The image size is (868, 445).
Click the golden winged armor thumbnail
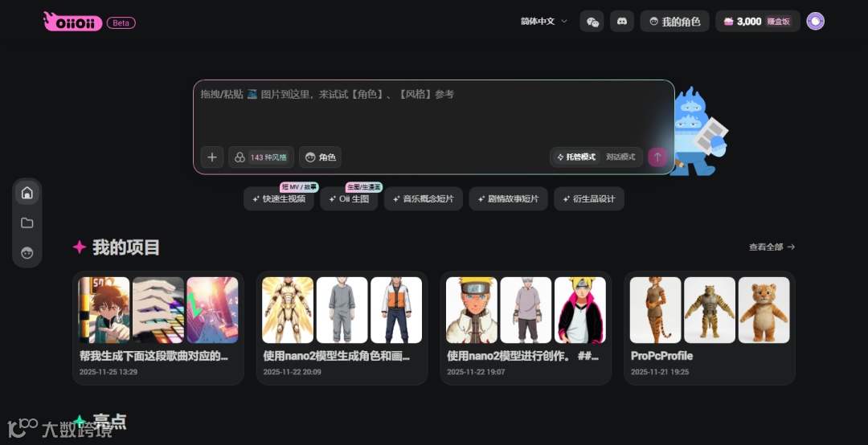click(x=288, y=310)
